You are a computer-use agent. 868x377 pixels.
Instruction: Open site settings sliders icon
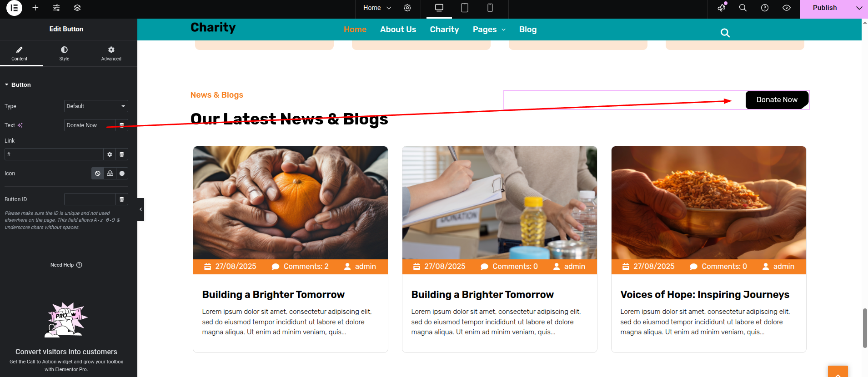pos(56,8)
